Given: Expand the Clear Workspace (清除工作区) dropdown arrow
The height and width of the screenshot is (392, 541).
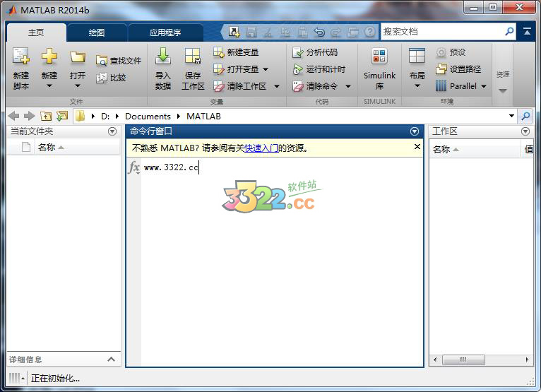Looking at the screenshot, I should 277,86.
